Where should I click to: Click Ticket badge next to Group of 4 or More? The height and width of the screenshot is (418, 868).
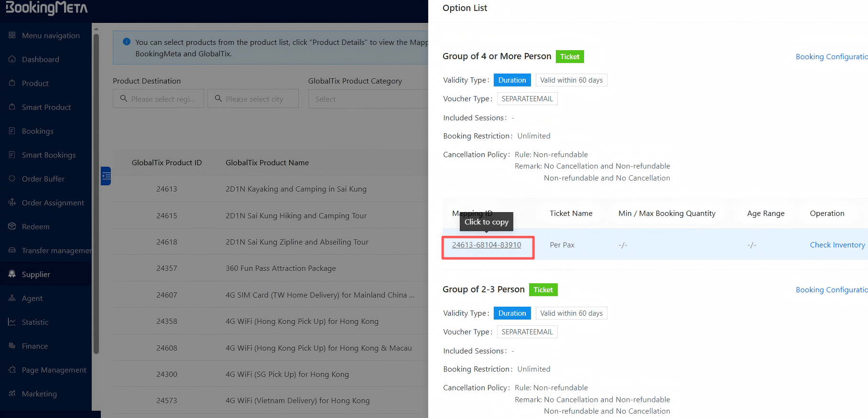coord(570,56)
